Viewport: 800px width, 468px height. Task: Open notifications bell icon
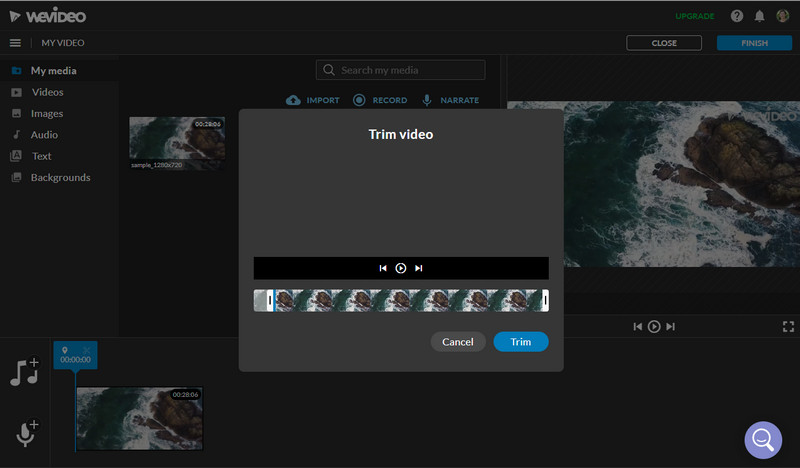(760, 16)
